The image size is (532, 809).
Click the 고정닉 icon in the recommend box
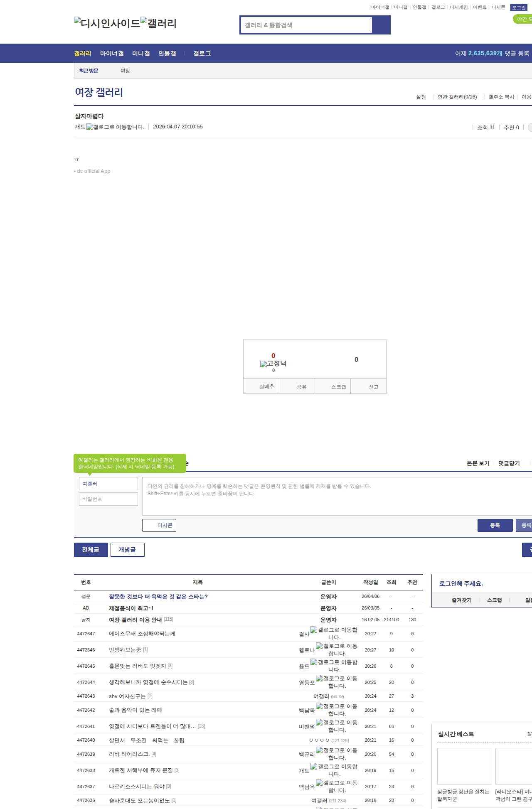click(x=273, y=364)
